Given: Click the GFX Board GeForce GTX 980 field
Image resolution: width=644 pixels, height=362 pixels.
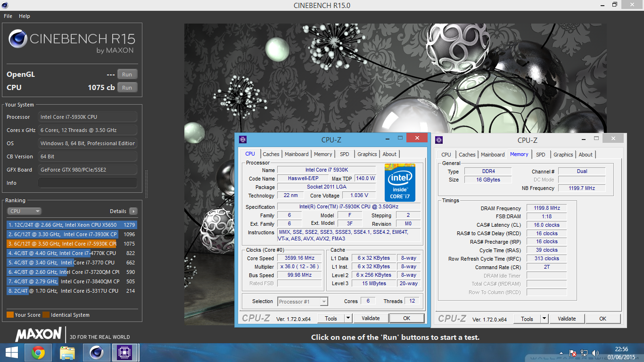Looking at the screenshot, I should pyautogui.click(x=88, y=170).
